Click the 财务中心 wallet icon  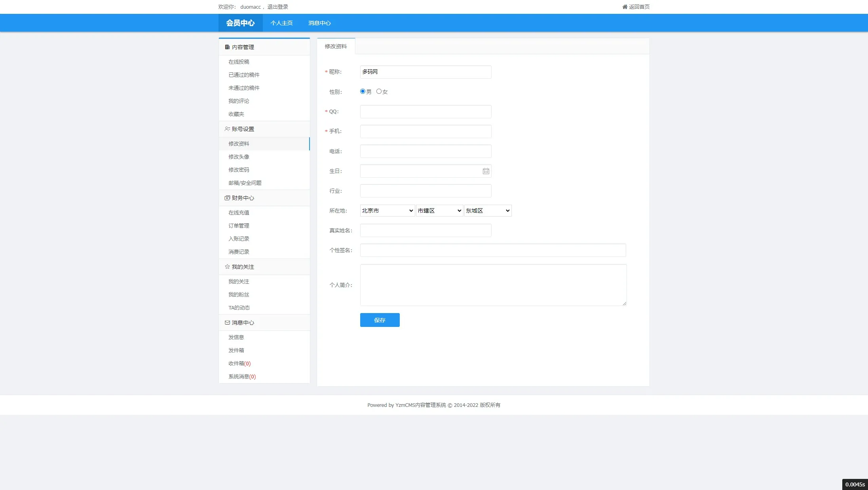click(227, 198)
